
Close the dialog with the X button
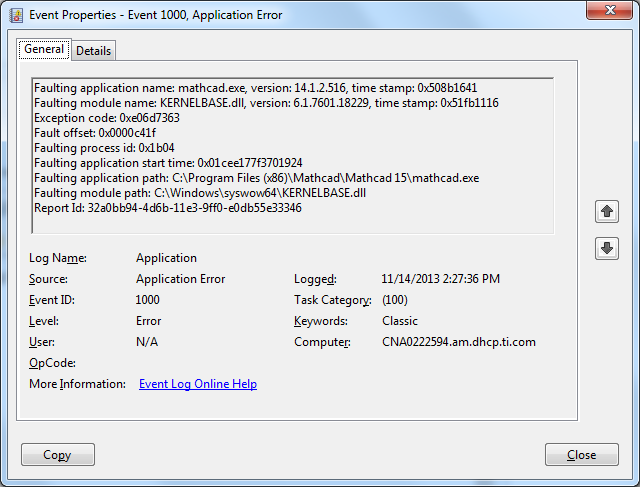609,10
